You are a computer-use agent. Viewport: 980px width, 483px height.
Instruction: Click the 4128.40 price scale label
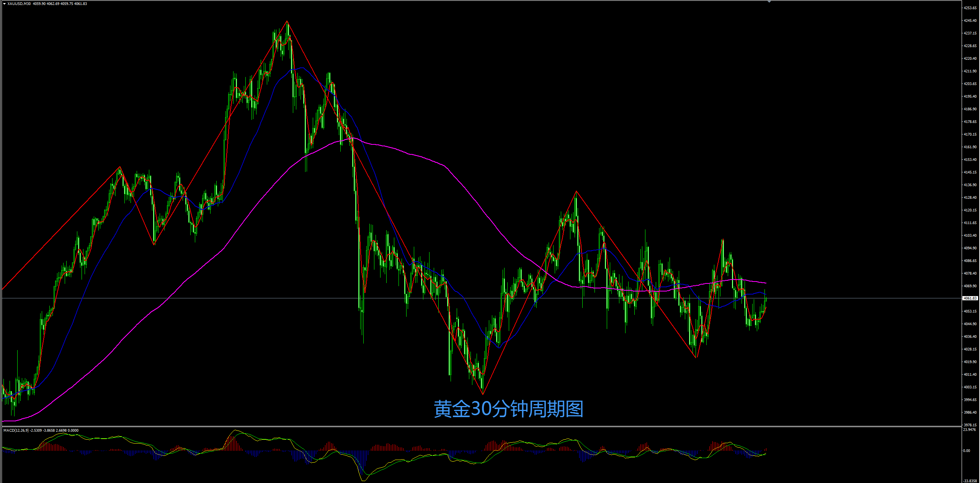(x=970, y=198)
